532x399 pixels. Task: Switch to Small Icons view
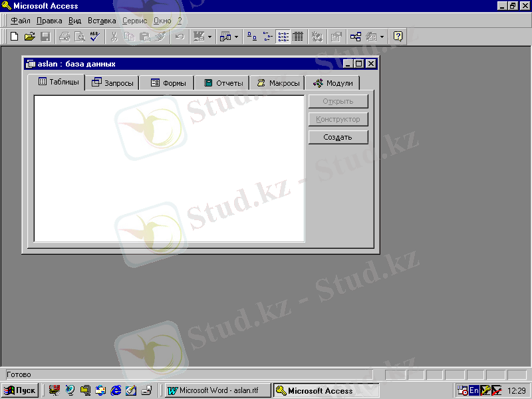coord(267,37)
